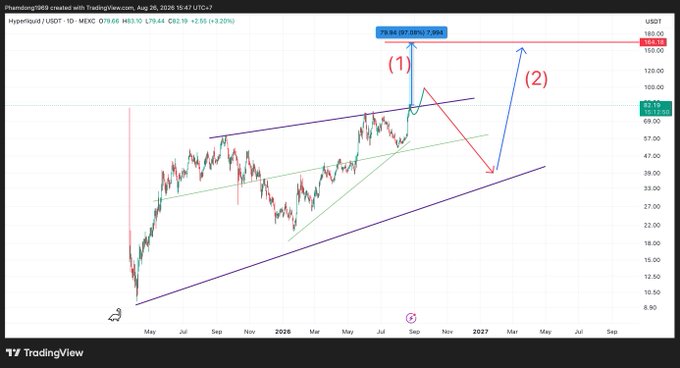
Task: Click the 57.00 price axis label
Action: point(652,139)
